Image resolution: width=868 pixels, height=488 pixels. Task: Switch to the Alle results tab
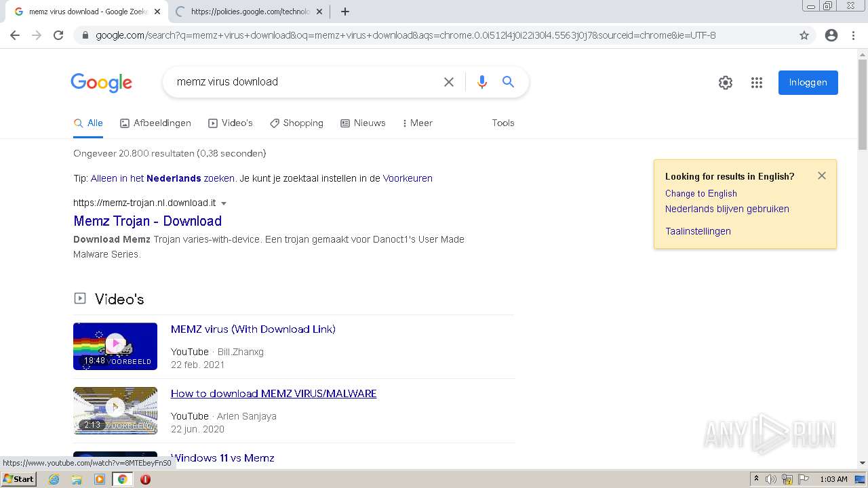tap(88, 123)
